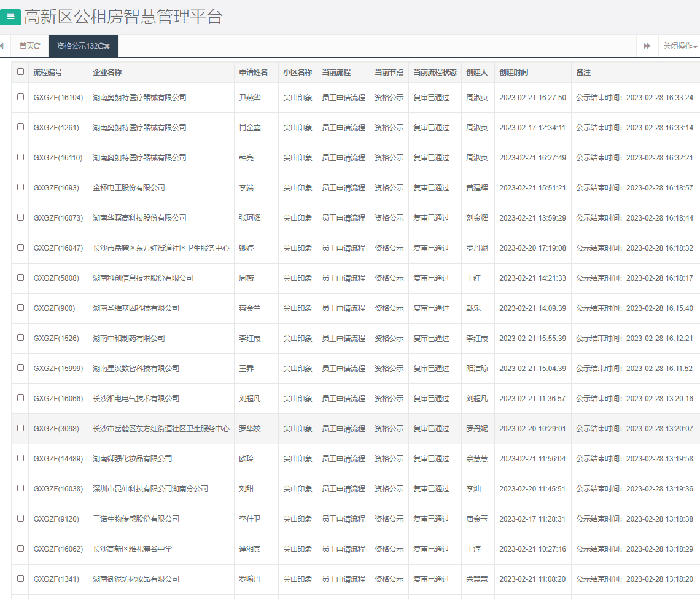Click the 流程编号 column header

pos(47,72)
